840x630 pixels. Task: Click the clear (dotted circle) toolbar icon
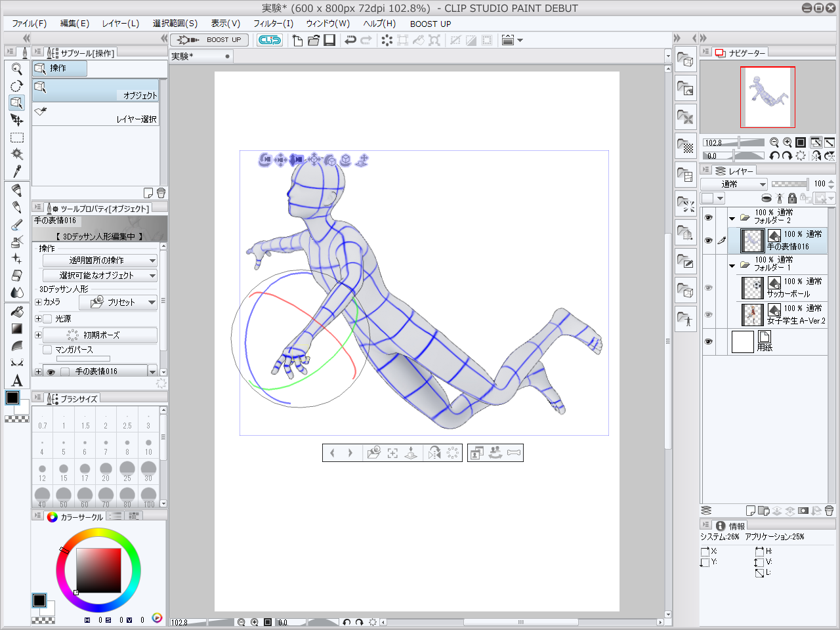coord(387,40)
